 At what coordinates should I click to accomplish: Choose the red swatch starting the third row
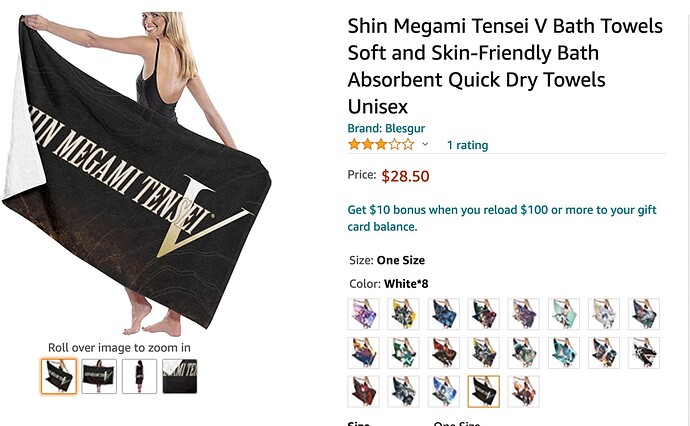click(363, 391)
